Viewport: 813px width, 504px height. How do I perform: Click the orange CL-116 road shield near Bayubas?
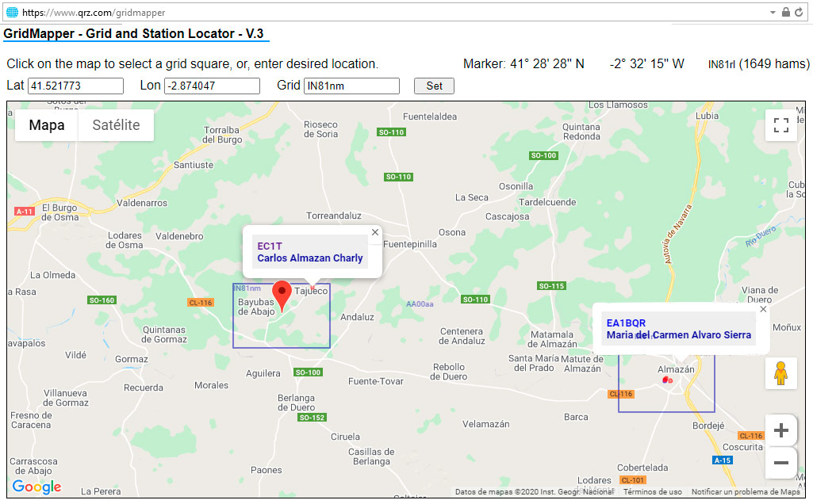[x=200, y=303]
